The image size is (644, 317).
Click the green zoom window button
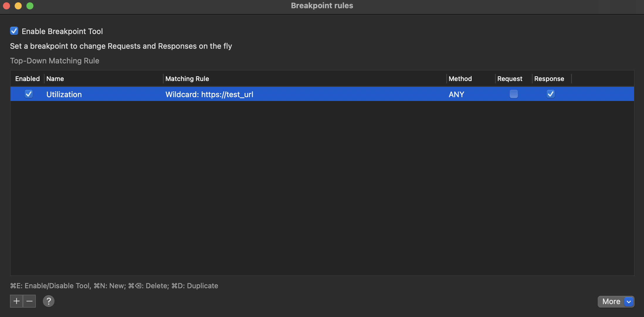pos(30,6)
